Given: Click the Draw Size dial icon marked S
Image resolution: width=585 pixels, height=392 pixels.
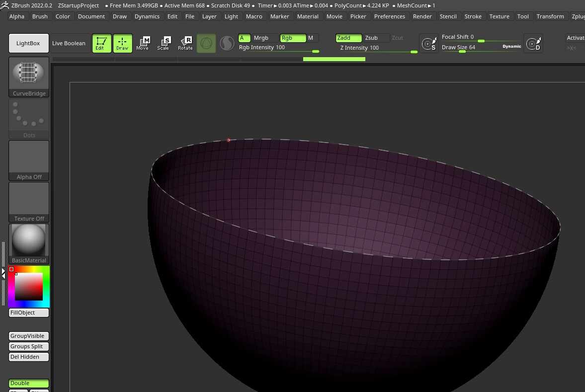Looking at the screenshot, I should pos(428,44).
